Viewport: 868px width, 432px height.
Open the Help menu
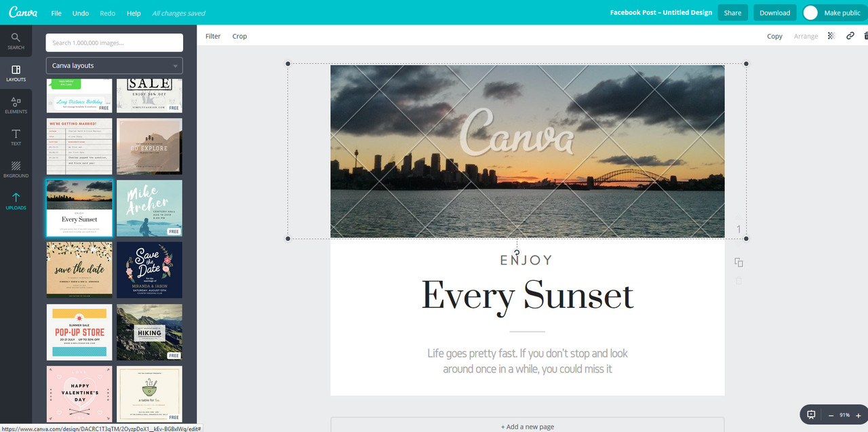point(134,13)
